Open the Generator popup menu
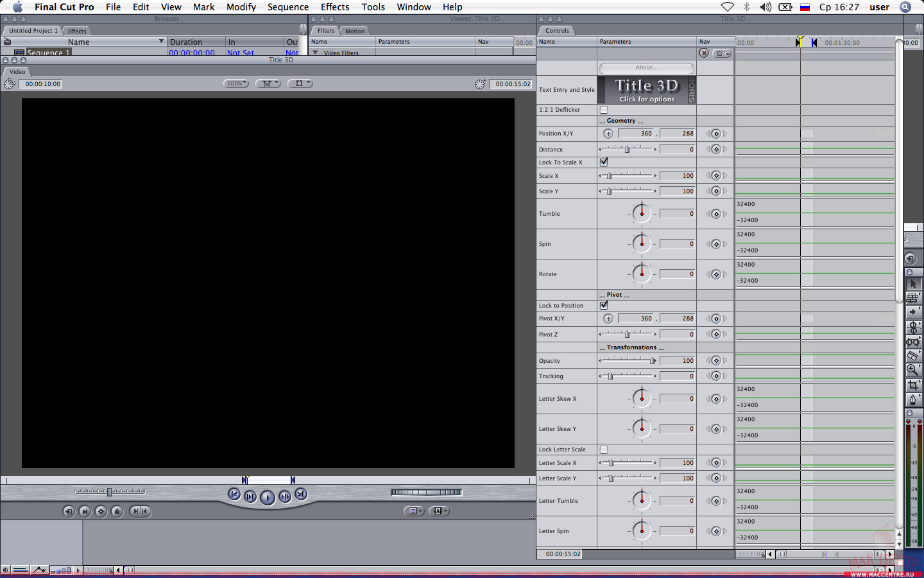 (439, 511)
